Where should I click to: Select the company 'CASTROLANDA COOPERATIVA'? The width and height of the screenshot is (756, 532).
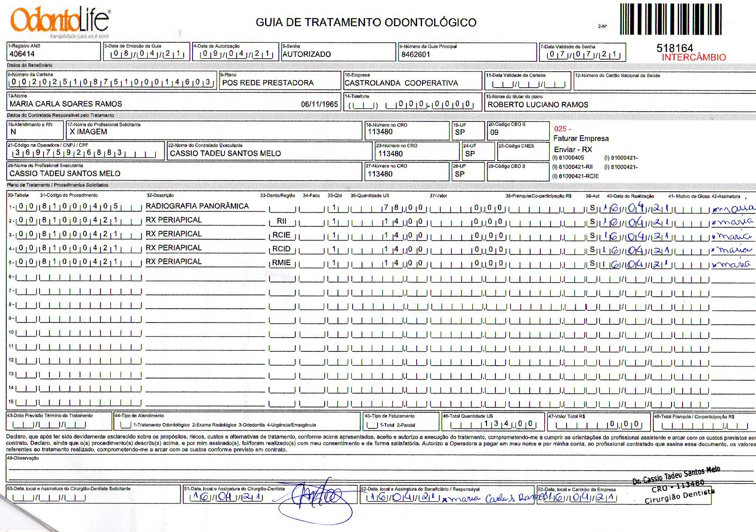401,83
